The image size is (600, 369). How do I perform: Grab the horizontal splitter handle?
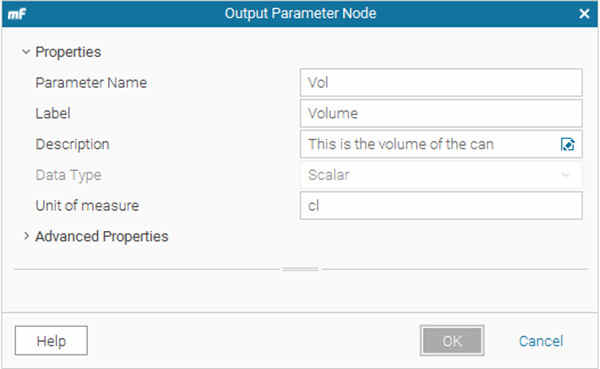point(300,269)
